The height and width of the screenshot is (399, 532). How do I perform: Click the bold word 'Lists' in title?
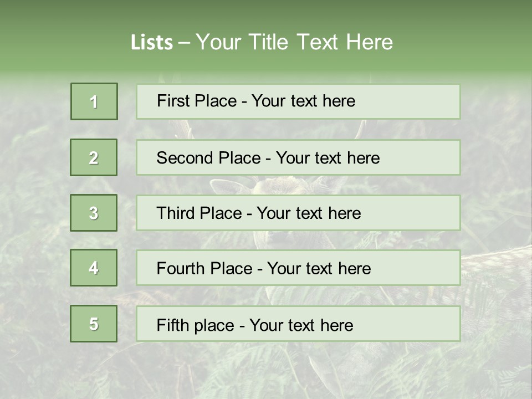(x=151, y=43)
